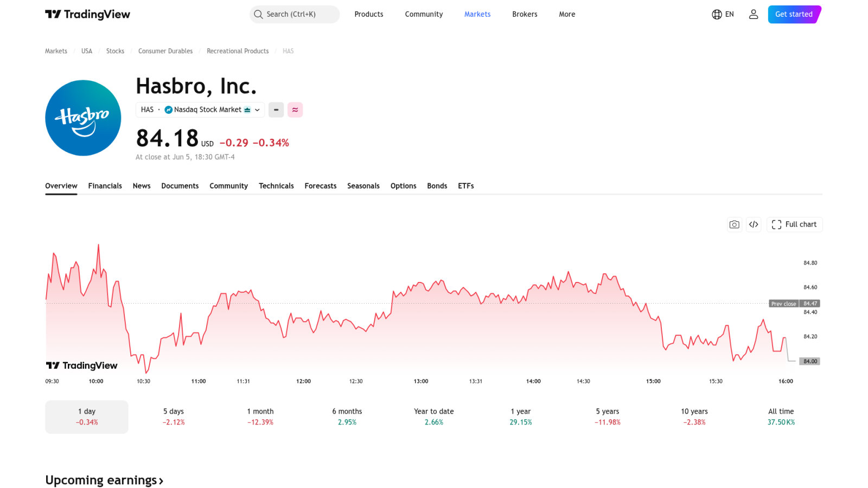The width and height of the screenshot is (868, 488).
Task: Click the Hasbro company logo
Action: point(83,118)
